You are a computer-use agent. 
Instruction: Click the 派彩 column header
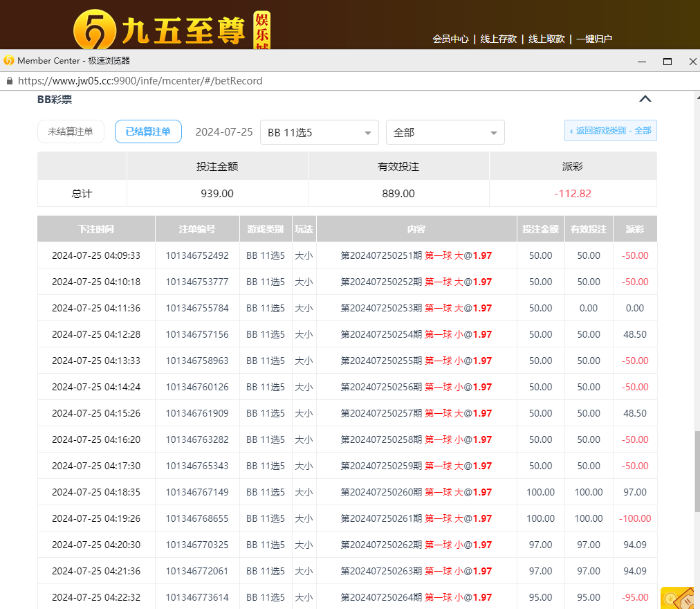[635, 228]
